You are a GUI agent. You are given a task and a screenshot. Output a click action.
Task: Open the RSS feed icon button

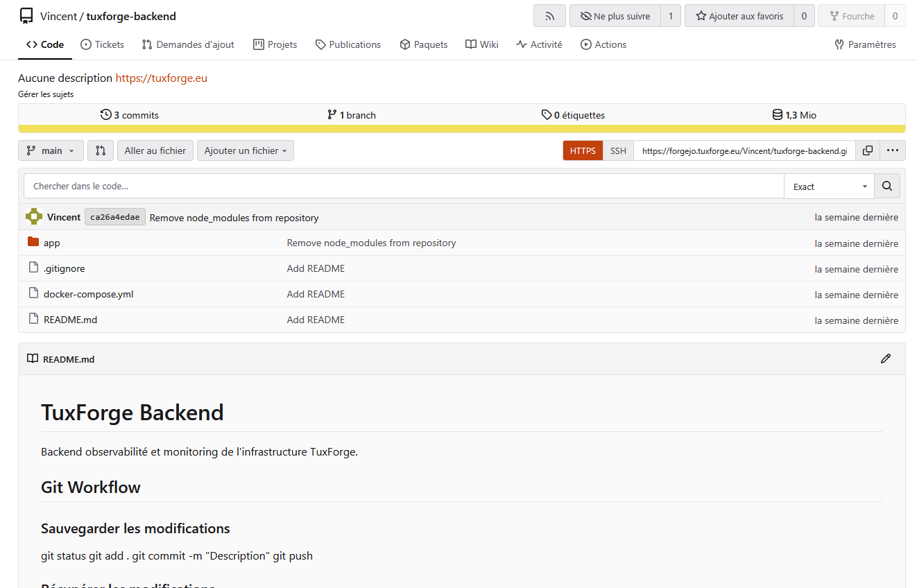pyautogui.click(x=549, y=16)
